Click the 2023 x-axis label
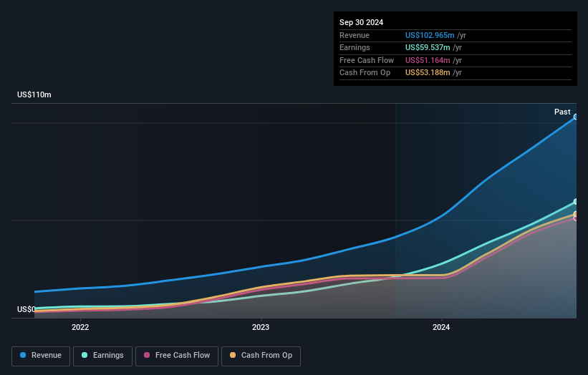 [261, 327]
